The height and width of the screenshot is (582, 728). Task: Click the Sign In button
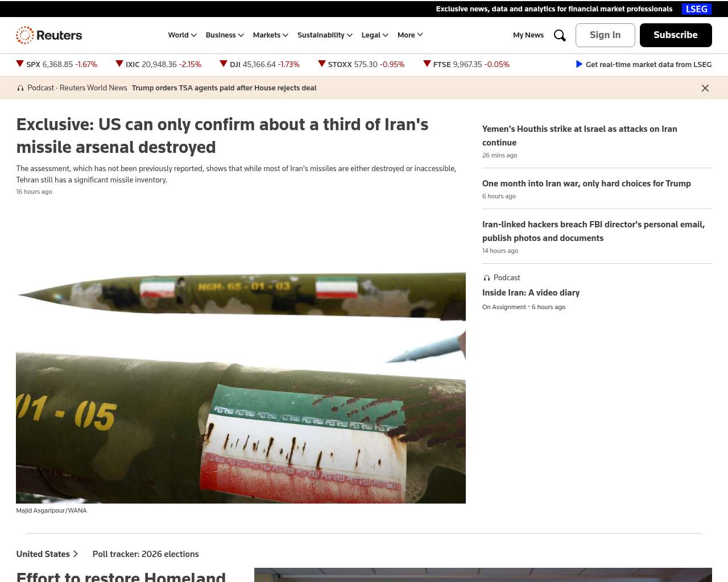[605, 35]
